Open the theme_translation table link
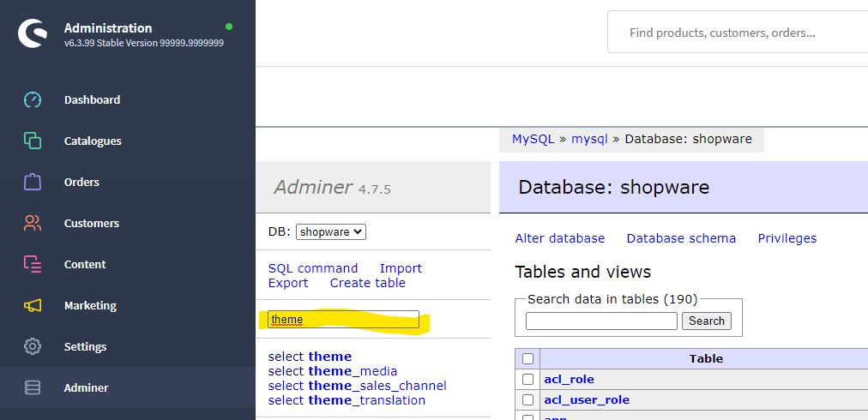868x420 pixels. click(367, 400)
